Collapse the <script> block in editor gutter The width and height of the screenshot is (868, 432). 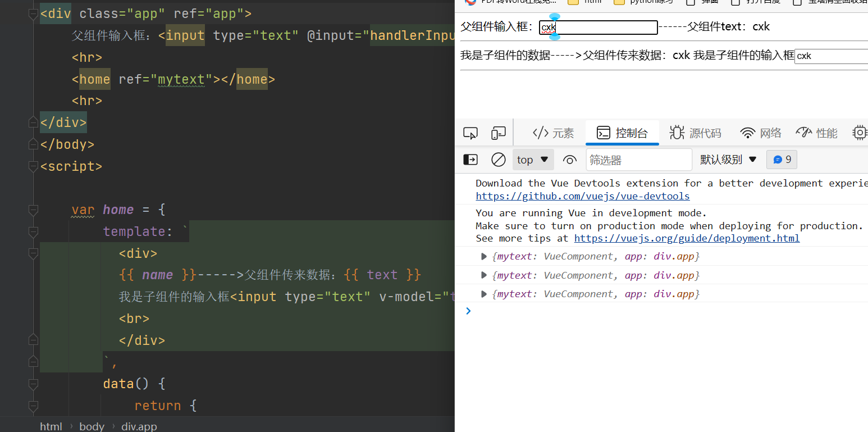[x=33, y=166]
